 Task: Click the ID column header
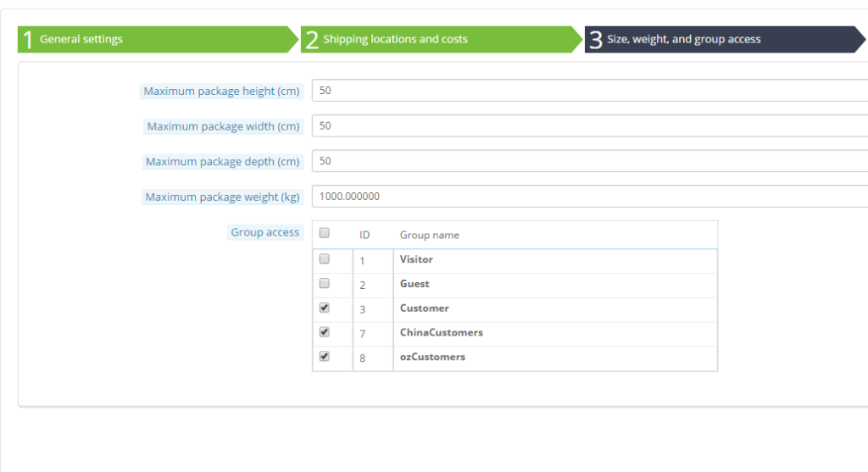(x=364, y=235)
